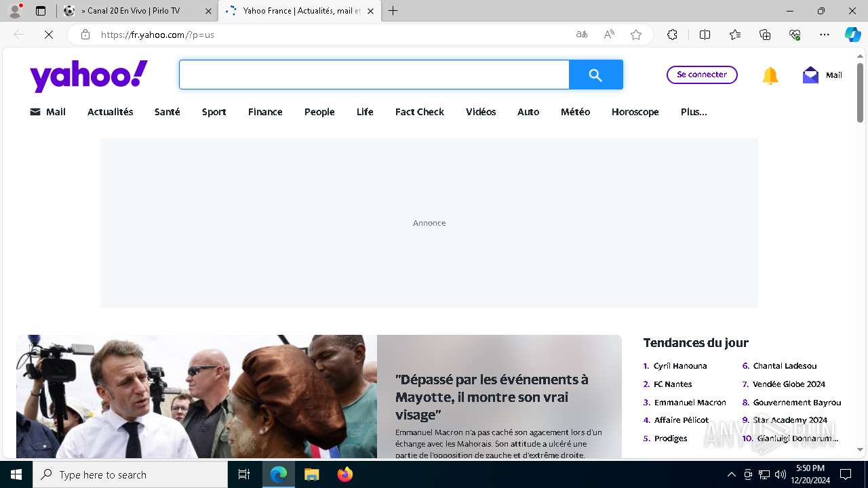Viewport: 868px width, 488px height.
Task: View site information lock icon
Action: pos(85,35)
